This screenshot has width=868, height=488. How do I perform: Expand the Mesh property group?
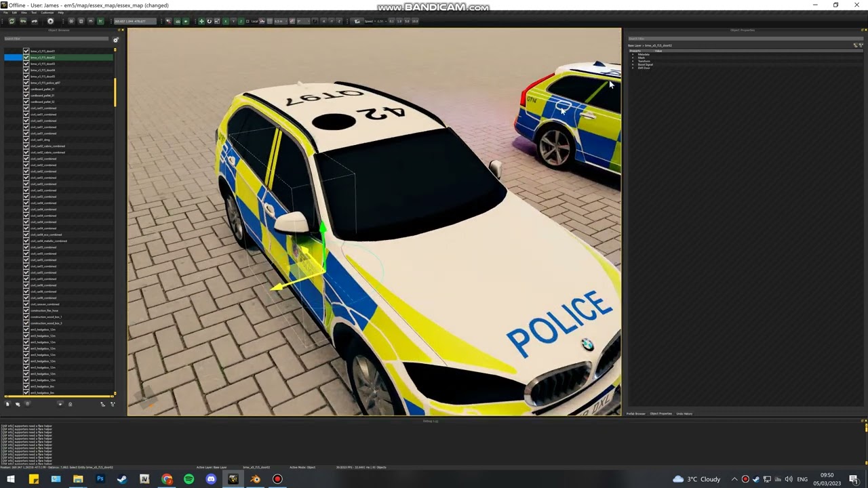click(633, 58)
